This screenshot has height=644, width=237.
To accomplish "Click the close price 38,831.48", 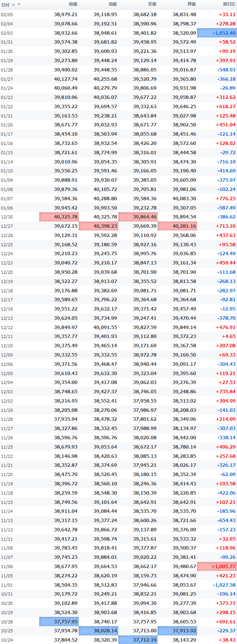I will tap(184, 14).
